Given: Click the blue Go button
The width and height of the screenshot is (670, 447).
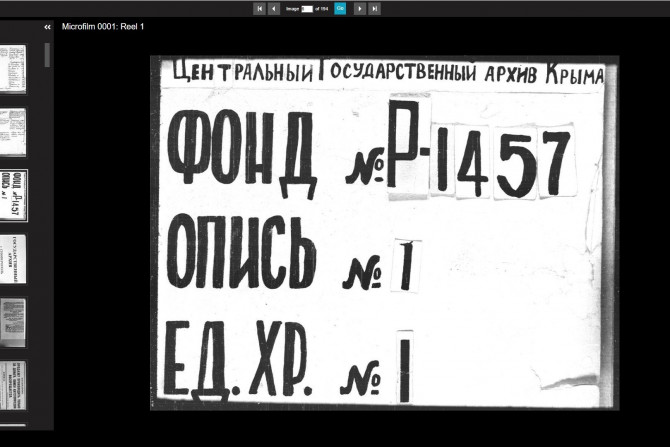Looking at the screenshot, I should pyautogui.click(x=340, y=8).
